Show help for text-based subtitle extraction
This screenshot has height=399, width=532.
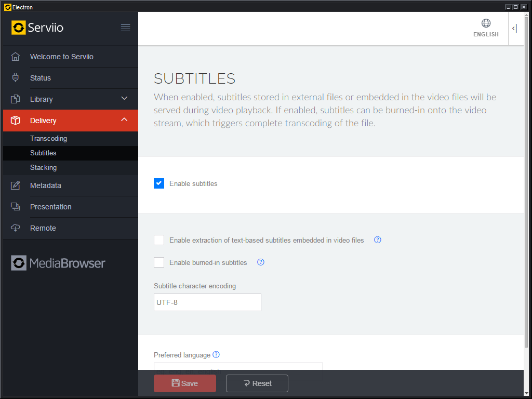click(x=378, y=240)
